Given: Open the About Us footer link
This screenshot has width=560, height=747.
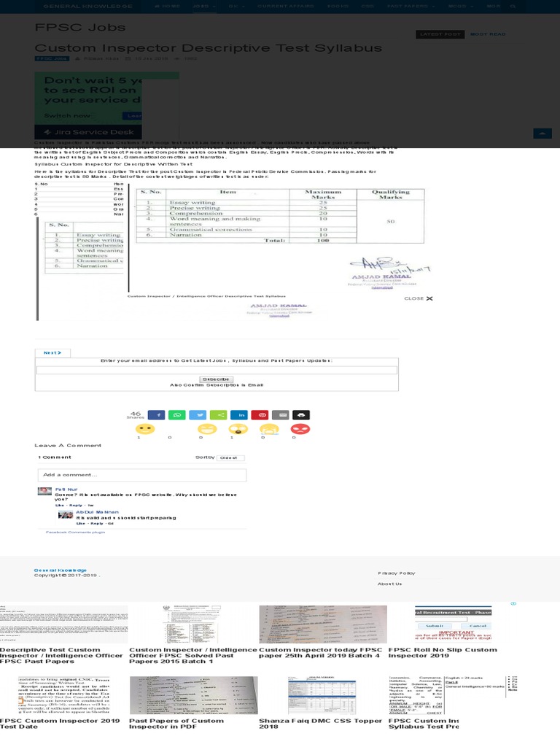Looking at the screenshot, I should point(389,584).
